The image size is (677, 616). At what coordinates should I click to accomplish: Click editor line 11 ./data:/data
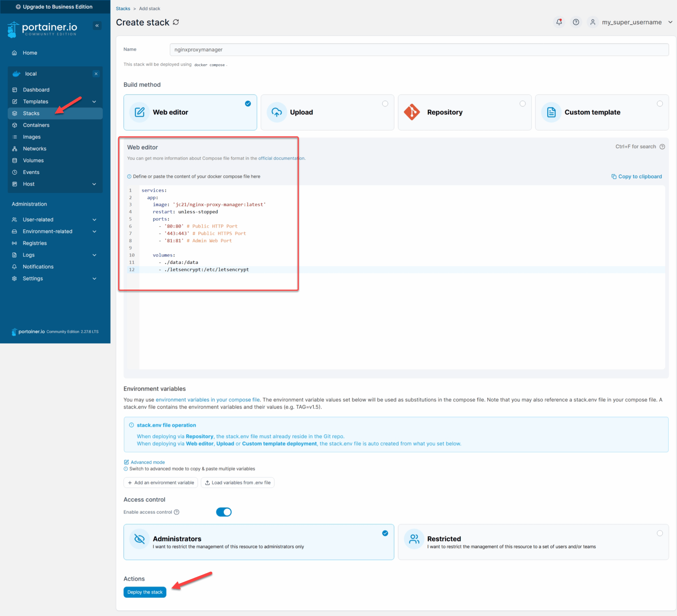click(178, 262)
